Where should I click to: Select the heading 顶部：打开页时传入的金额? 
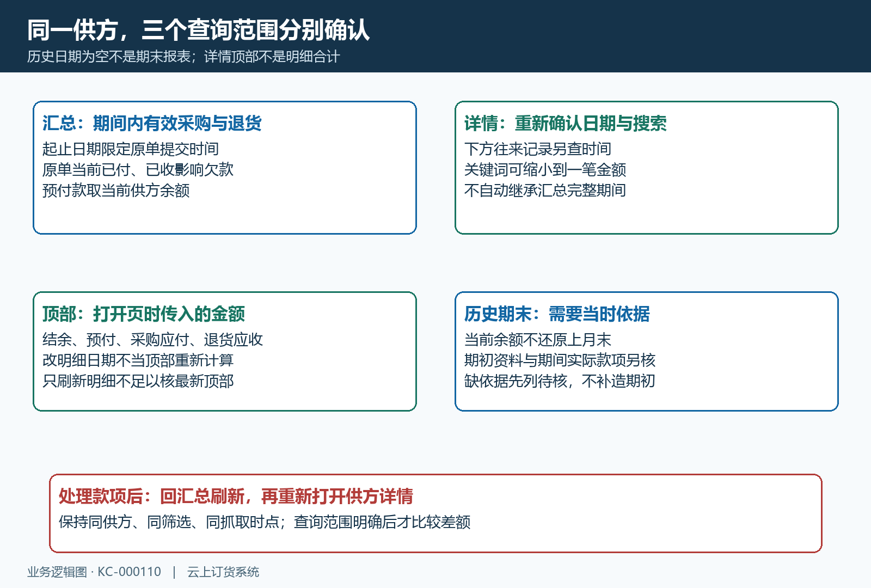click(144, 314)
